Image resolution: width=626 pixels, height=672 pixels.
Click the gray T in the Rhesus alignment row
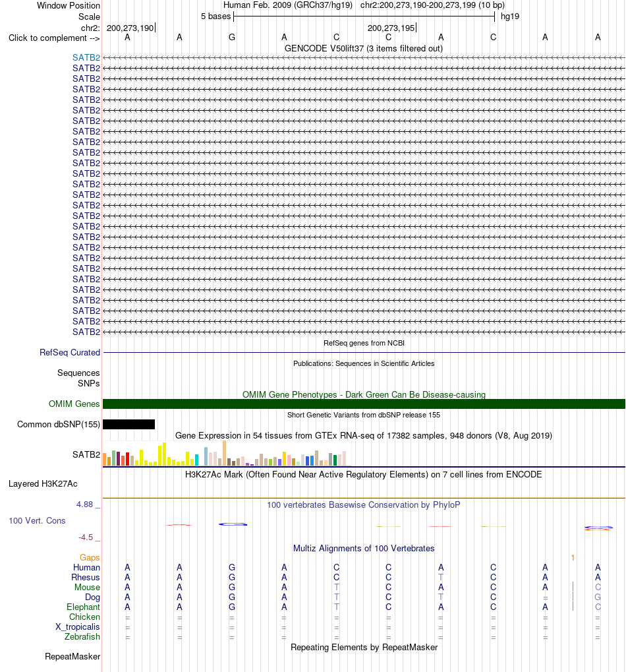point(441,577)
